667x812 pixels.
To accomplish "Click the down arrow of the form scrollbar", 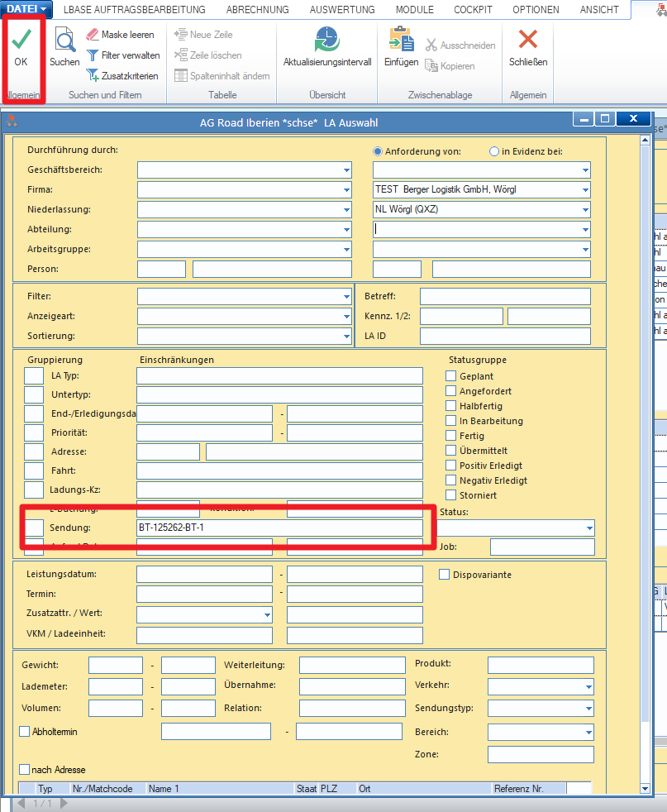I will click(645, 788).
